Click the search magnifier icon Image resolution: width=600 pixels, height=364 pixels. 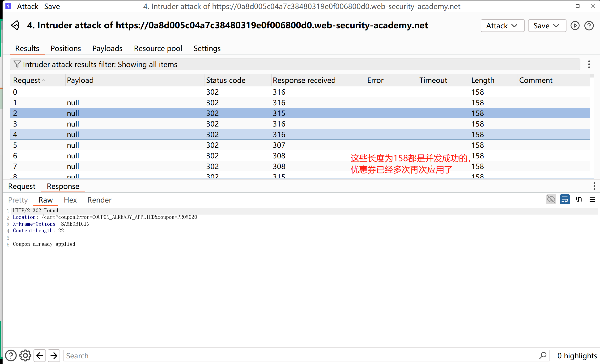pyautogui.click(x=543, y=356)
